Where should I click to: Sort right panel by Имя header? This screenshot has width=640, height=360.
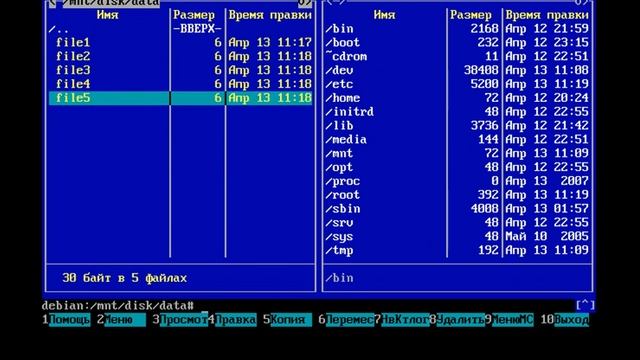pos(384,15)
